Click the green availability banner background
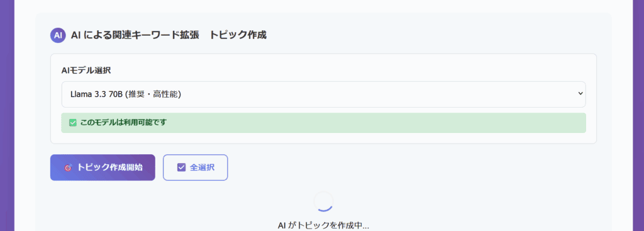 point(370,123)
